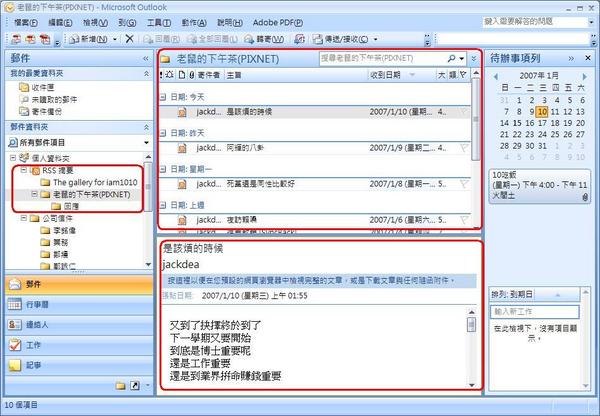Click the 回覆(R) reply button
The width and height of the screenshot is (600, 416).
pyautogui.click(x=161, y=39)
